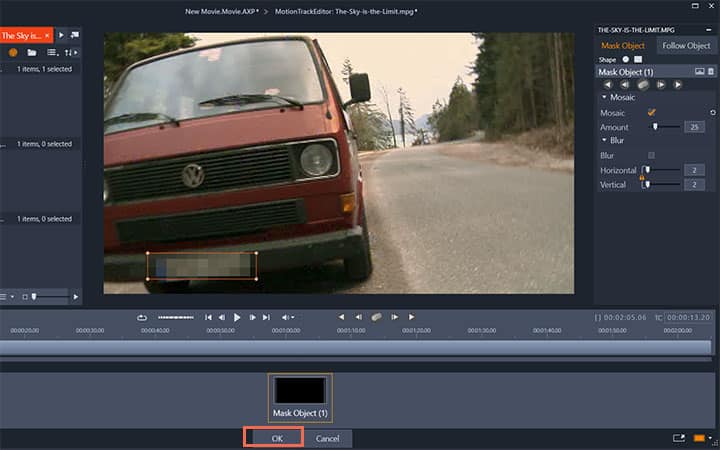The width and height of the screenshot is (720, 450).
Task: Click the image icon on Mask Object (1) row
Action: tap(699, 72)
